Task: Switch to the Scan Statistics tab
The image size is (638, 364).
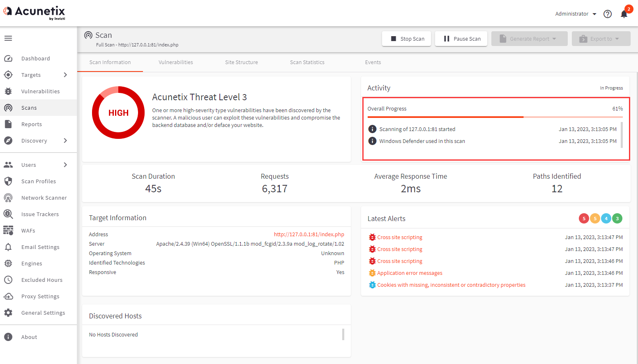Action: point(307,62)
